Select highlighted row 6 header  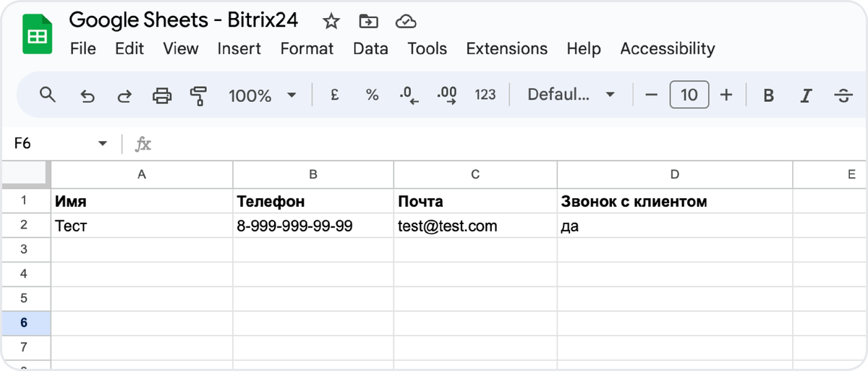(x=24, y=323)
